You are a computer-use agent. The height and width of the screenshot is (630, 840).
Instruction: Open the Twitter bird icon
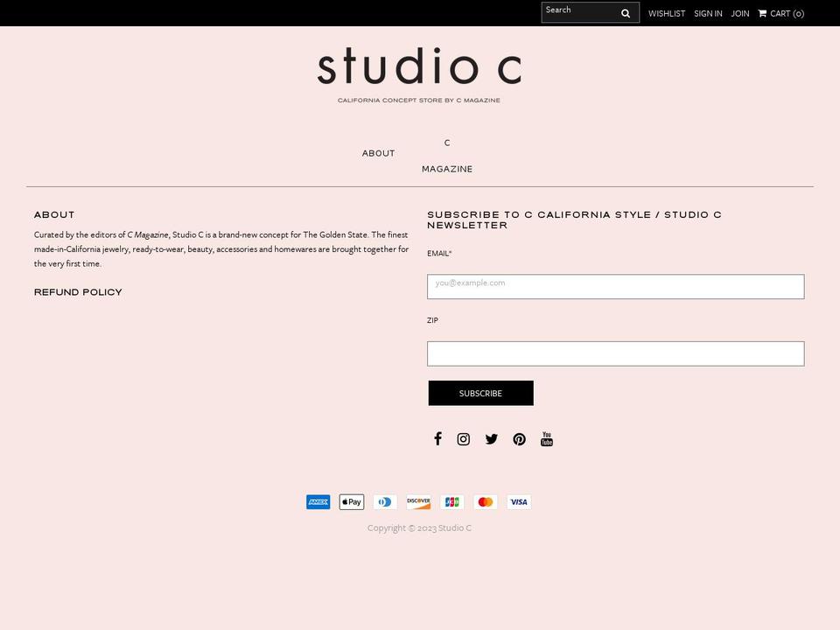491,439
